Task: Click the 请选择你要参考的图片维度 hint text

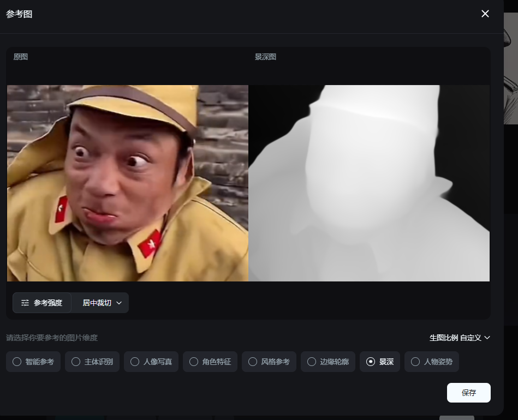Action: (x=52, y=338)
